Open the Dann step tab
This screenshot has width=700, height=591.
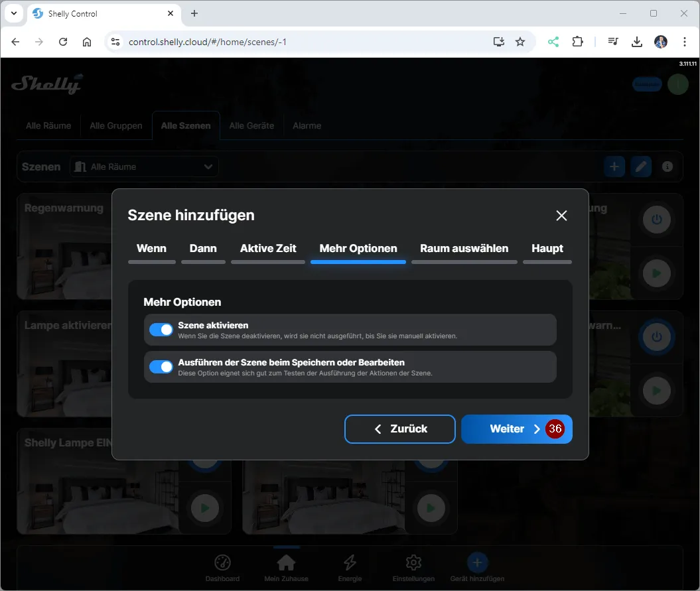pos(203,249)
